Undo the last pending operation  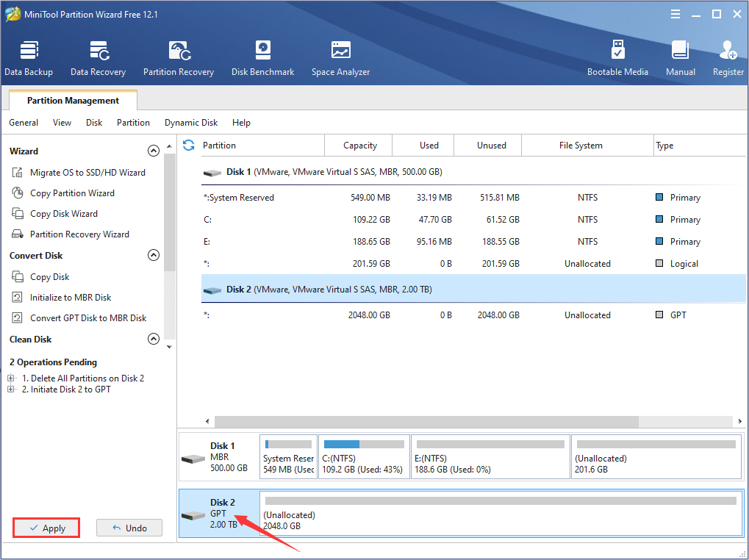pos(129,528)
